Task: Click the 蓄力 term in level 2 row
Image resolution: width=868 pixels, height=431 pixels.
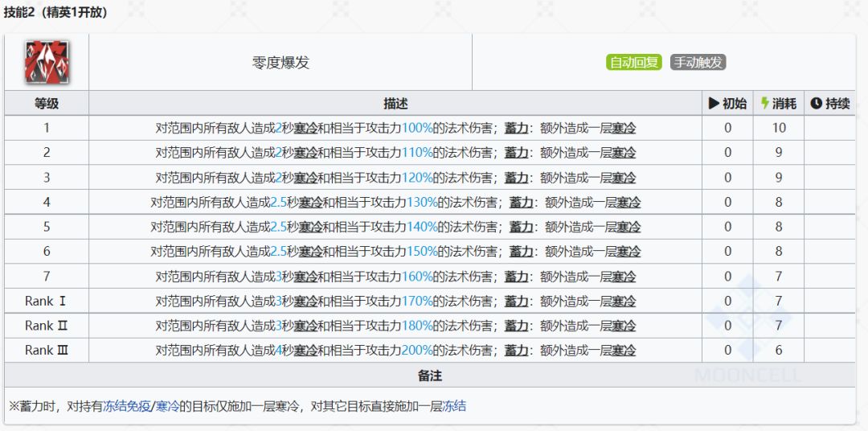Action: click(x=516, y=153)
